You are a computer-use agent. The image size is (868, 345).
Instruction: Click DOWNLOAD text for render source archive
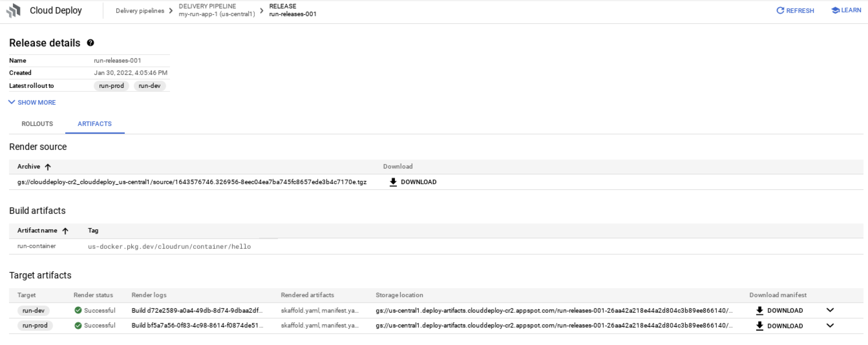418,182
